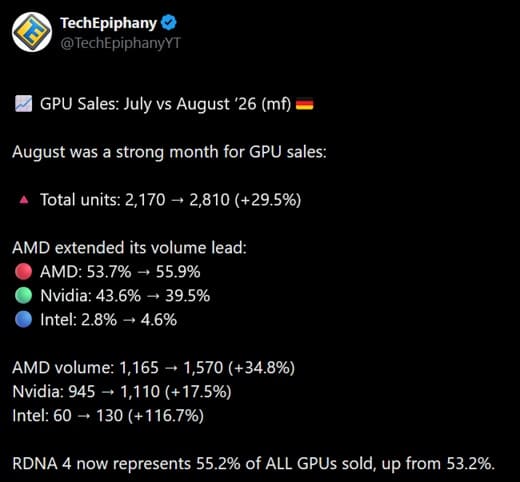
Task: Open the TechEpiphany display name
Action: tap(108, 23)
